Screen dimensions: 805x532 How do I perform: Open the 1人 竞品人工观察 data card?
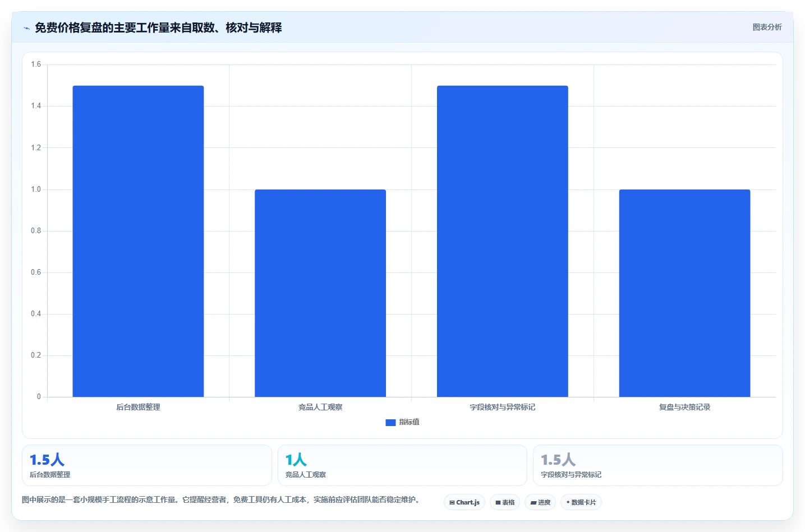pyautogui.click(x=402, y=465)
